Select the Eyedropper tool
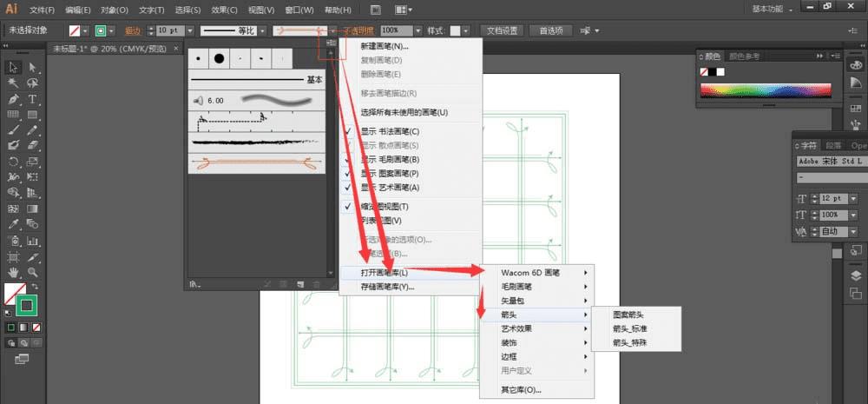868x404 pixels. click(14, 224)
